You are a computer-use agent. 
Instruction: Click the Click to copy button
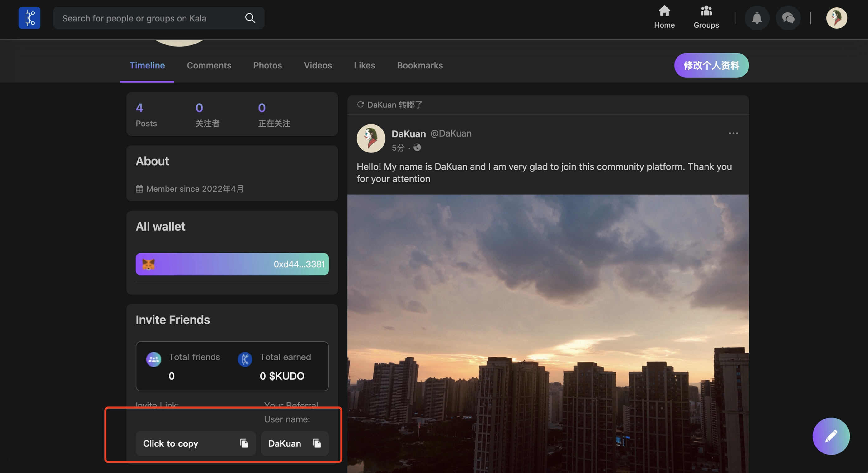(171, 443)
